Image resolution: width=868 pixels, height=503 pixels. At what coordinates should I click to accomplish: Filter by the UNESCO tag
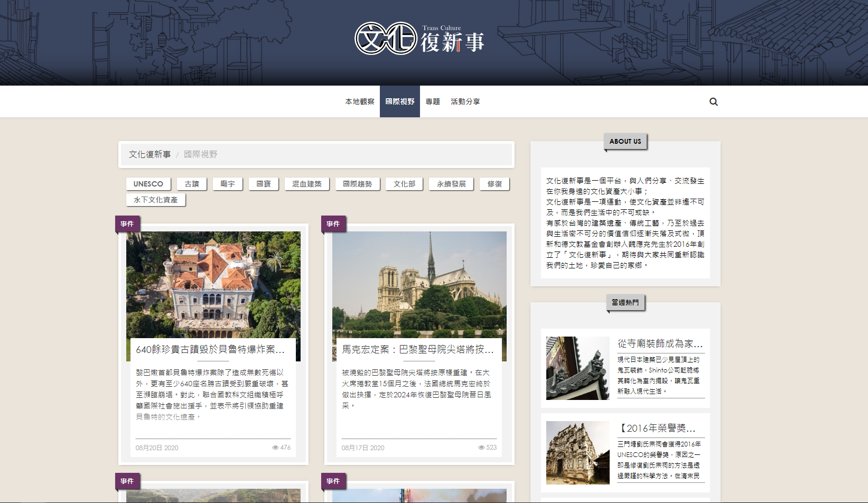pos(148,184)
